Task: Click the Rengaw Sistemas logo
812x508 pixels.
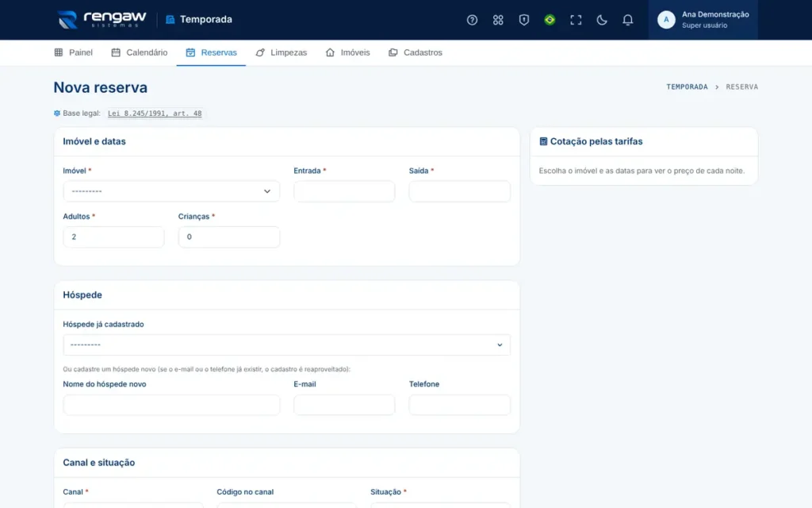Action: (101, 20)
